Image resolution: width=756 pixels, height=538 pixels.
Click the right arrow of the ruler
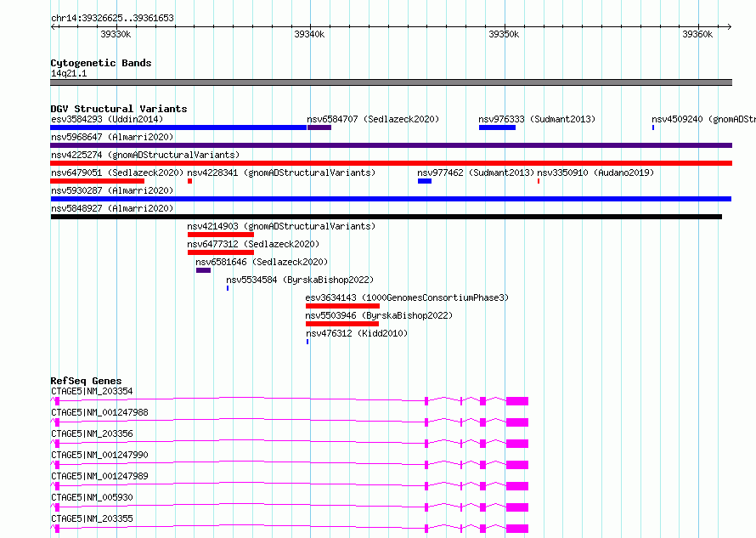(x=729, y=26)
